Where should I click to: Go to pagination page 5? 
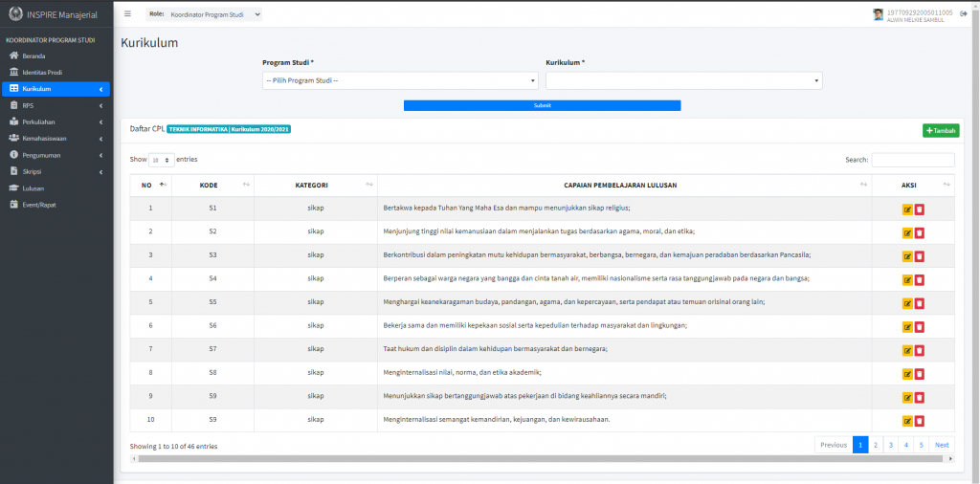[922, 445]
